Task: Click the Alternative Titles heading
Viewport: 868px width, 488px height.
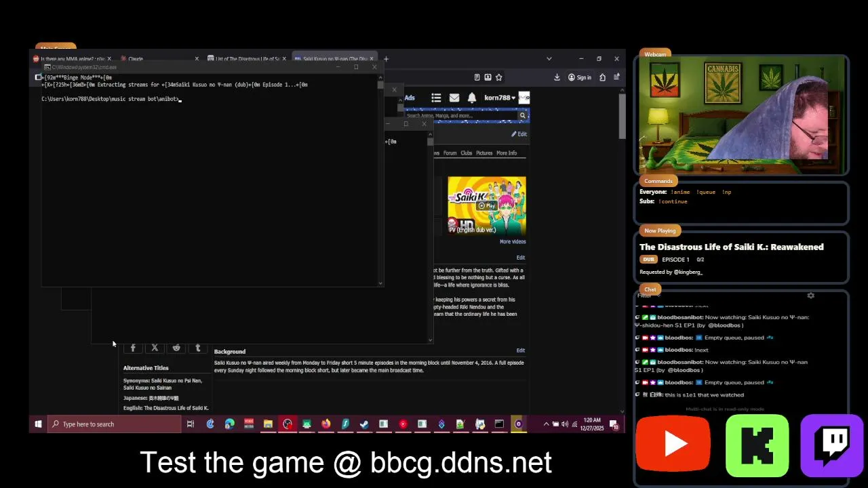Action: point(146,368)
